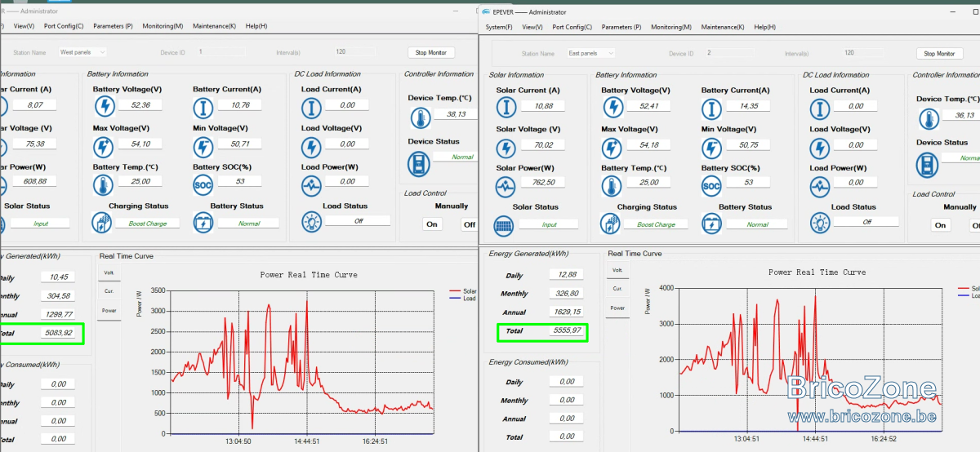980x452 pixels.
Task: Click Solar Voltage icon in East panels window
Action: [506, 148]
